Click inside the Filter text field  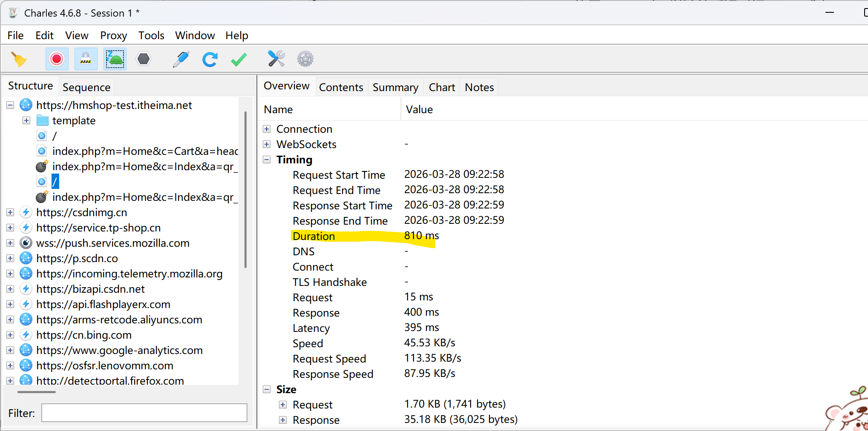point(144,413)
